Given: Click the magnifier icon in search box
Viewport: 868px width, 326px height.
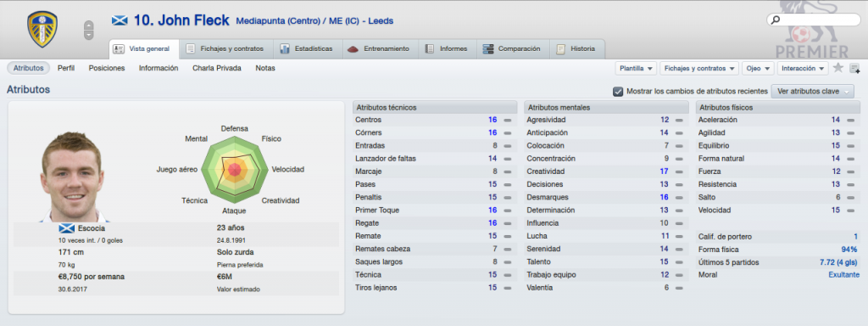Looking at the screenshot, I should 776,20.
